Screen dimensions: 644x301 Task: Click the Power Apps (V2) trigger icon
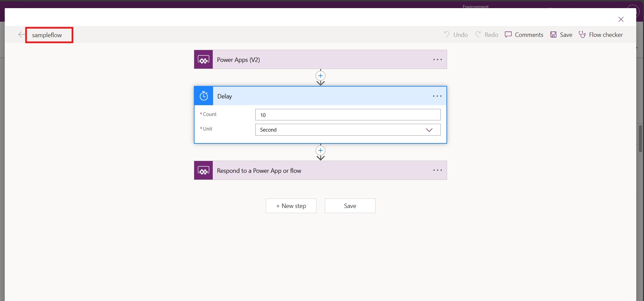pyautogui.click(x=203, y=60)
